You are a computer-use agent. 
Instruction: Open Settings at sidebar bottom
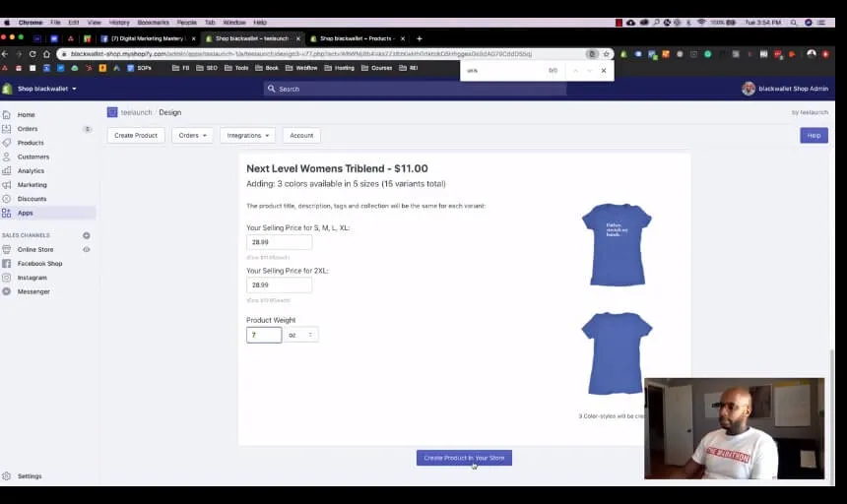tap(30, 475)
